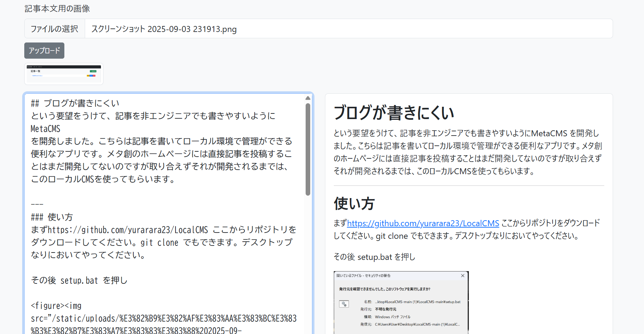Screen dimensions: 644x334
Task: Place cursor on "## ブログが書きにくい" editor line
Action: coord(75,103)
